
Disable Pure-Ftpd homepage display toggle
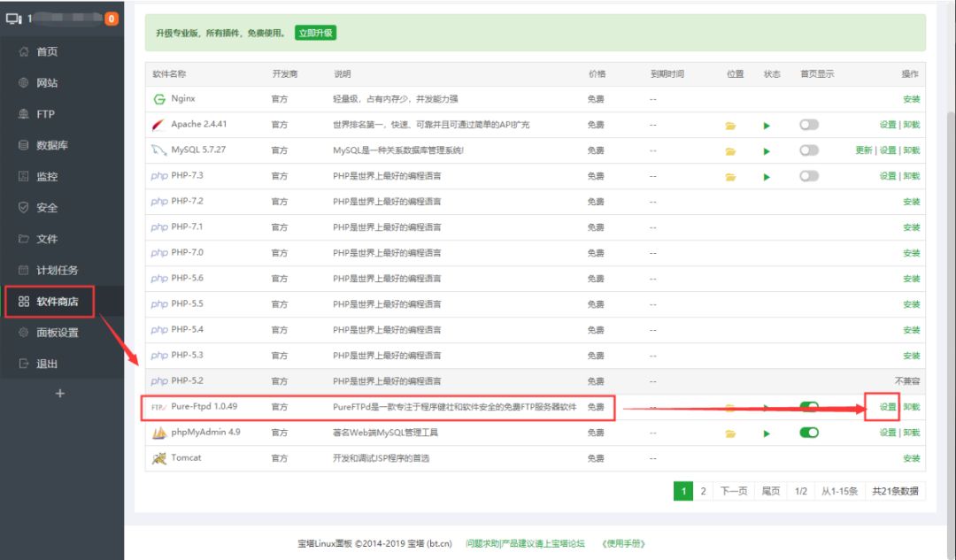click(x=808, y=407)
